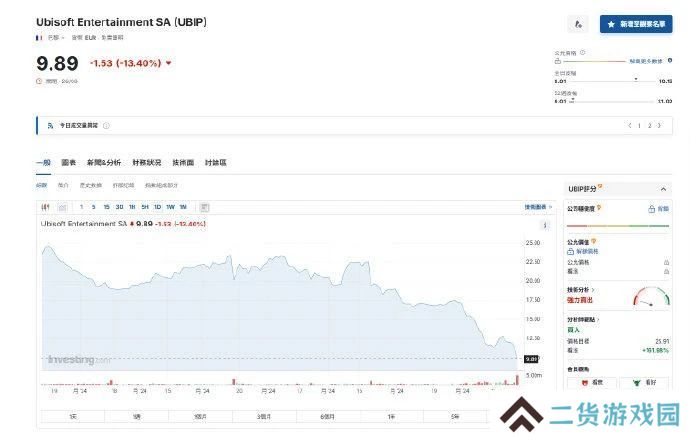Select the fourth sub-tab under General
Screen dimensions: 690x440
pos(124,186)
